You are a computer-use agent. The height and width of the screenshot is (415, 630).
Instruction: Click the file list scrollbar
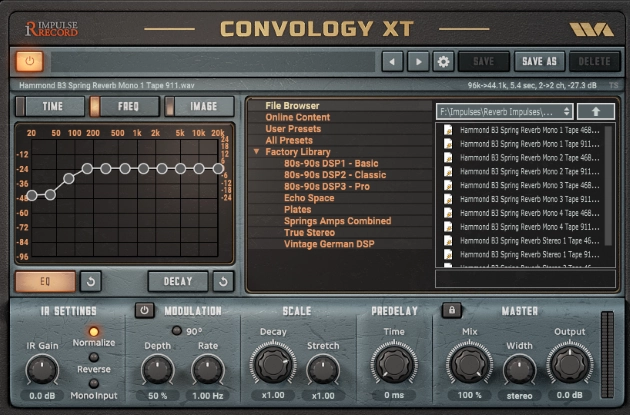(608, 185)
